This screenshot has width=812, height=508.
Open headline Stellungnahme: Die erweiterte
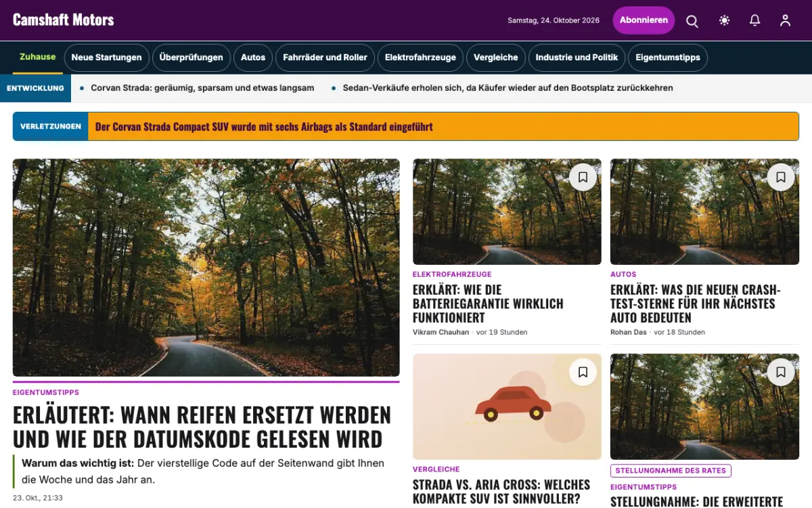click(696, 502)
